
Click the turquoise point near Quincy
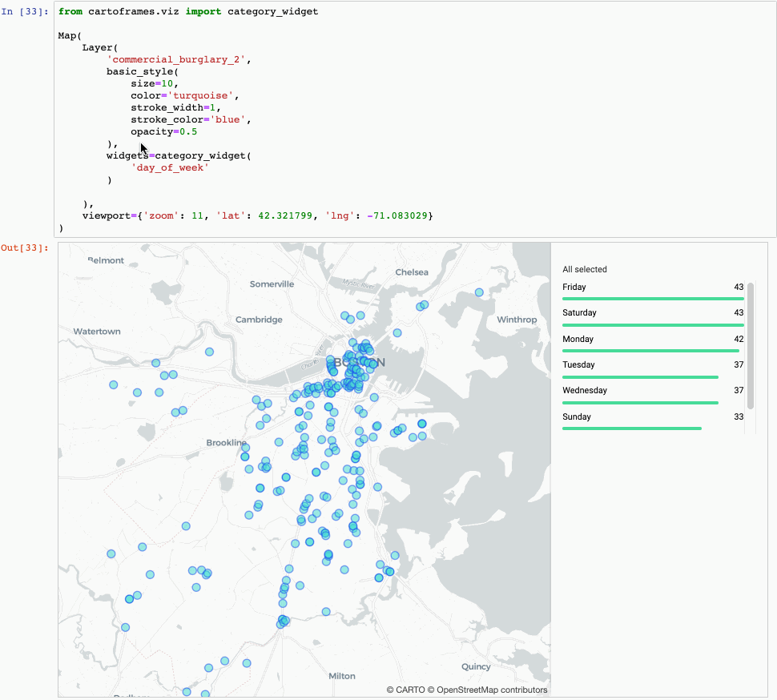pos(389,571)
